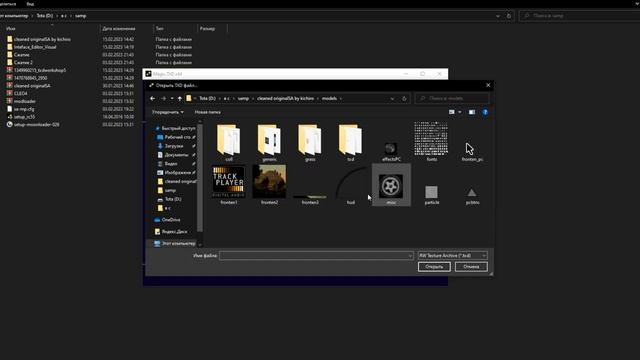
Task: Select Этот компьютер in the dialog sidebar
Action: pos(175,243)
